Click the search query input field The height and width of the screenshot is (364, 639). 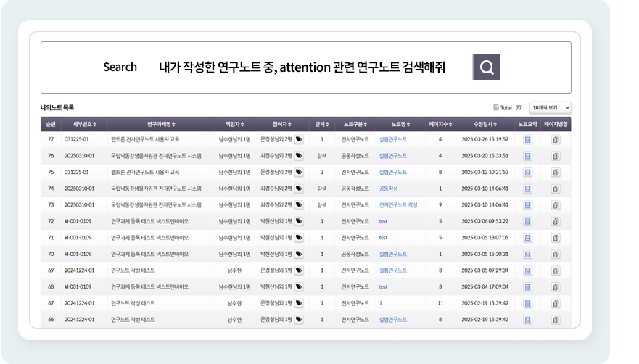pos(312,67)
